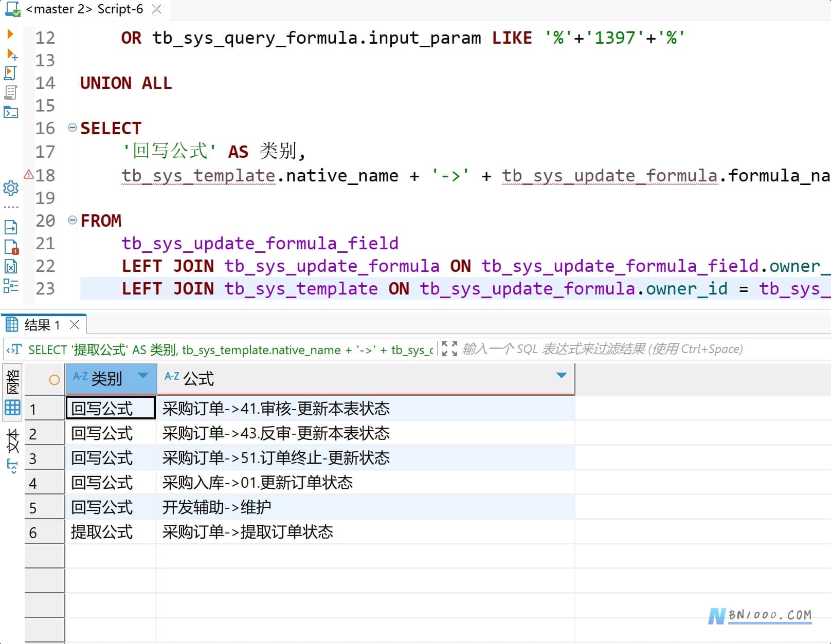Show the execution plan icon
Image resolution: width=831 pixels, height=644 pixels.
(x=11, y=93)
